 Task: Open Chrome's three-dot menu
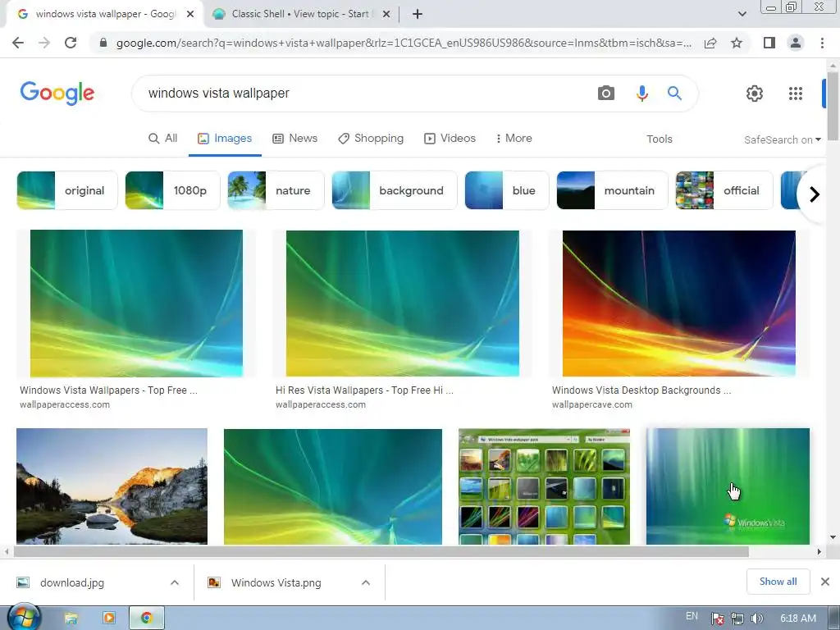point(822,43)
